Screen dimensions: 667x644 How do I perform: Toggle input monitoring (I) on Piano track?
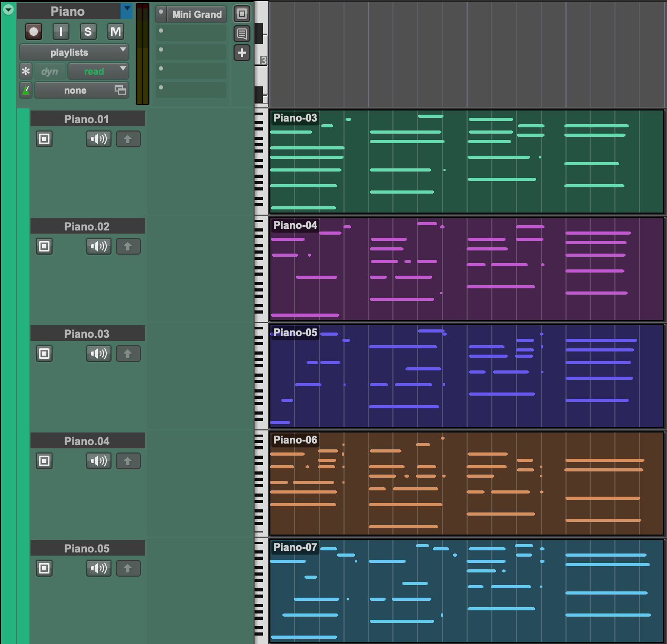[61, 32]
